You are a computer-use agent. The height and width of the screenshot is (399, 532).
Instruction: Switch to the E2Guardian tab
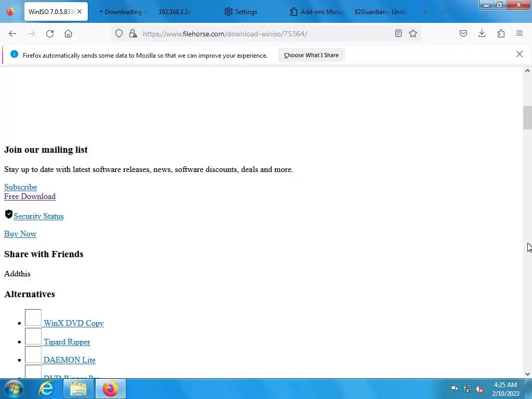coord(381,12)
